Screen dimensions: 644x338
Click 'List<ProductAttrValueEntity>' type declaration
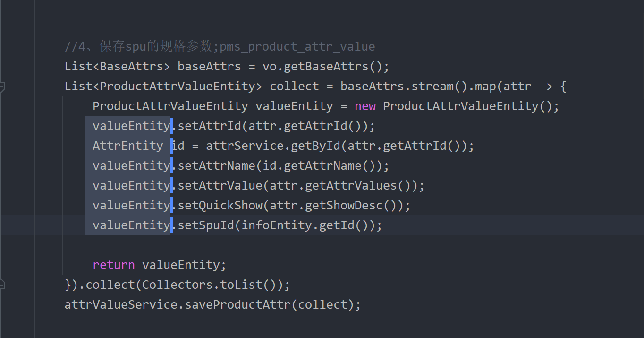[x=163, y=86]
